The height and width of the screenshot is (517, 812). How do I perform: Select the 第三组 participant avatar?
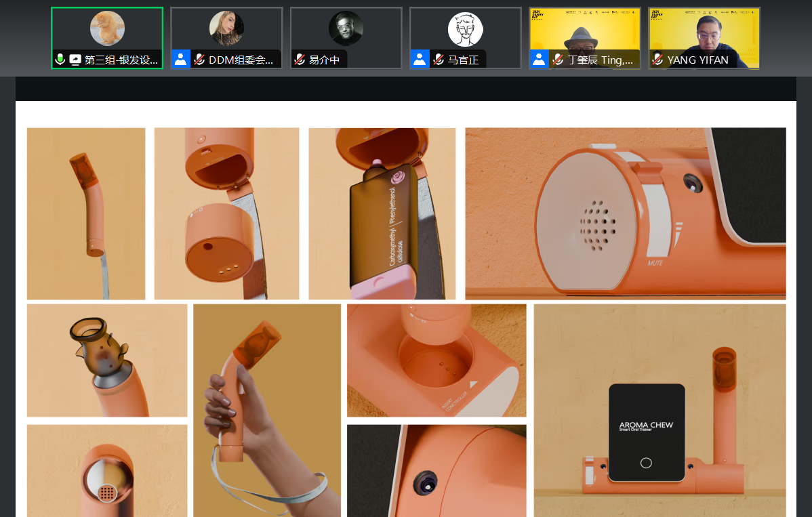pyautogui.click(x=107, y=28)
